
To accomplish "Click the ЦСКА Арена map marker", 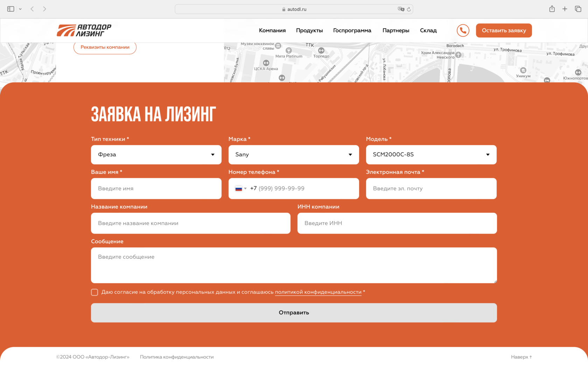I will pos(266,63).
